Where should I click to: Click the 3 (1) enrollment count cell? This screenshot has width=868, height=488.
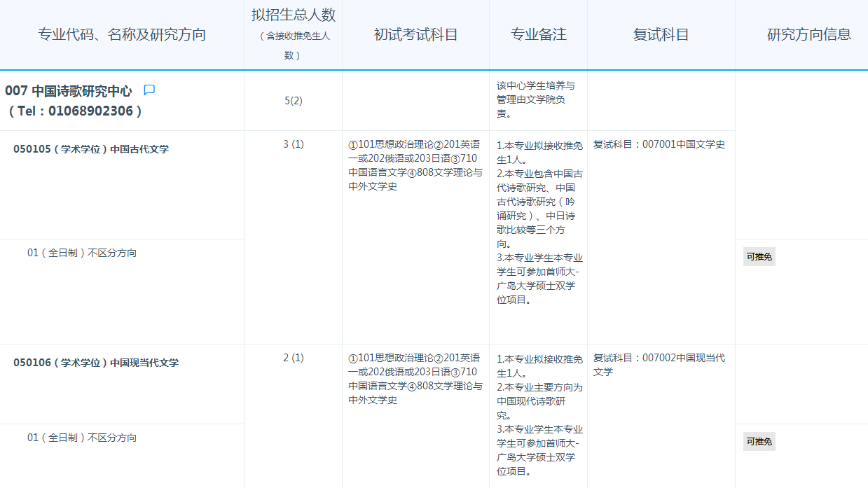[293, 144]
